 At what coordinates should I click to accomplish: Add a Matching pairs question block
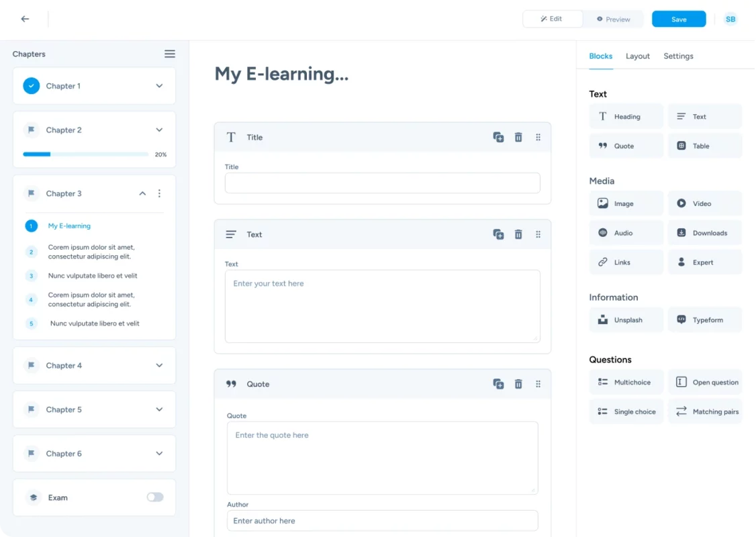coord(705,411)
